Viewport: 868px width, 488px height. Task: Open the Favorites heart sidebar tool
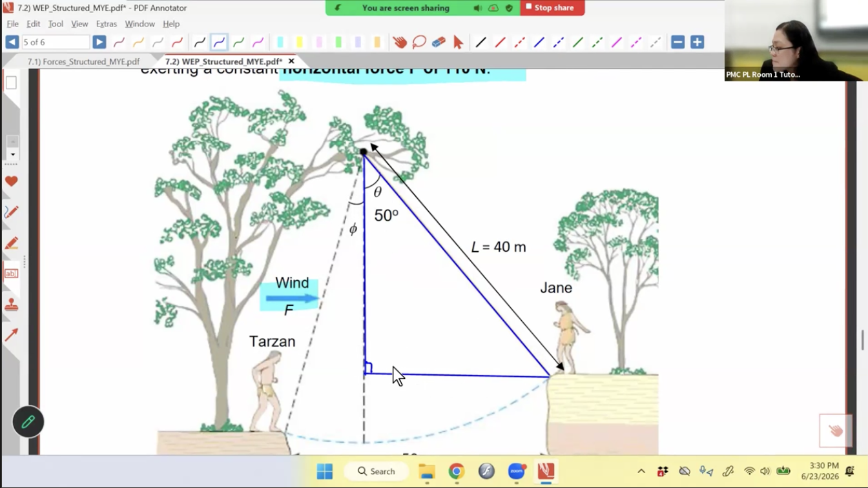click(x=11, y=182)
